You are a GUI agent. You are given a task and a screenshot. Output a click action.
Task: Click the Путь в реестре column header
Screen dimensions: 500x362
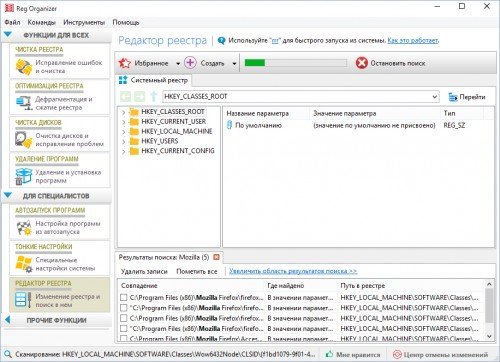[x=411, y=285]
